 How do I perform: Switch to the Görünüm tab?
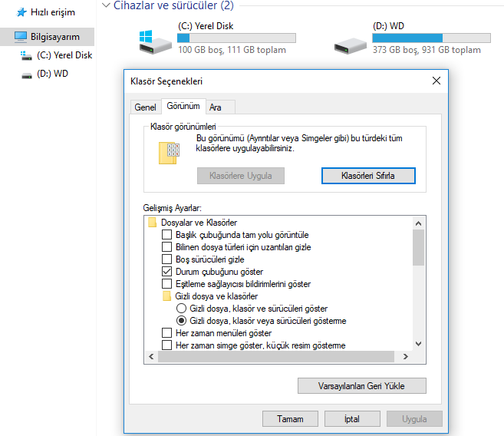pyautogui.click(x=183, y=106)
